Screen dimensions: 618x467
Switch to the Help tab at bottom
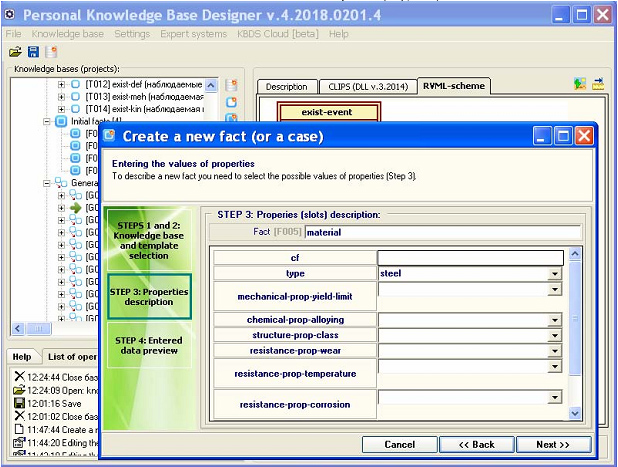point(22,357)
